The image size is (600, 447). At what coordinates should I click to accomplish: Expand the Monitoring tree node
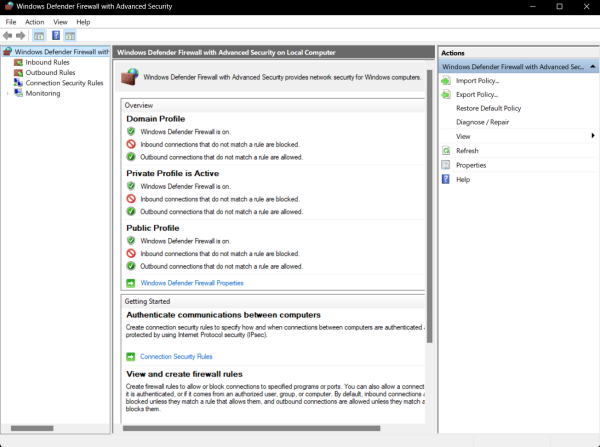point(7,93)
